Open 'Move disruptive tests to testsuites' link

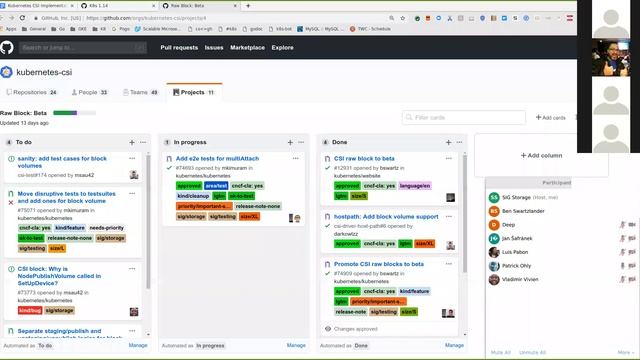pos(67,197)
